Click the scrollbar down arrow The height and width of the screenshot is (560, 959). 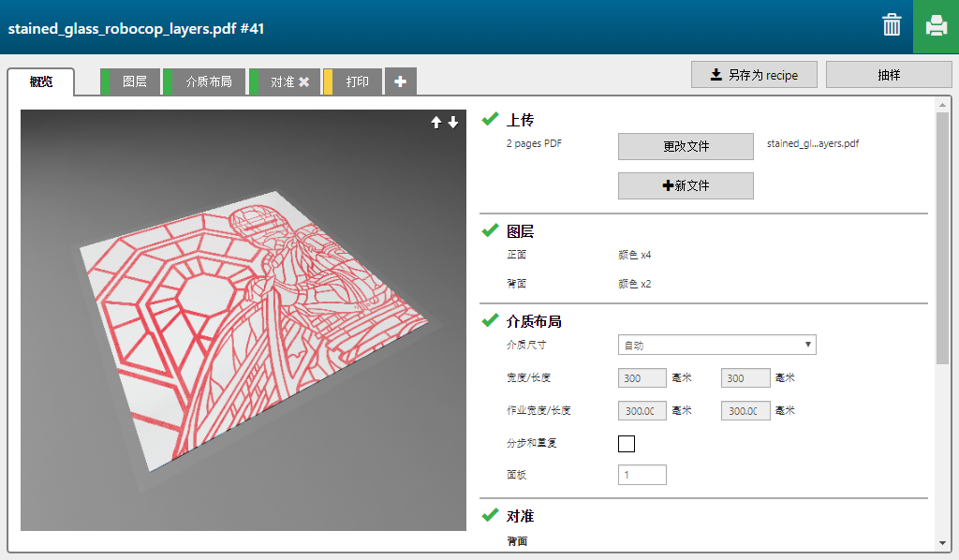point(942,543)
